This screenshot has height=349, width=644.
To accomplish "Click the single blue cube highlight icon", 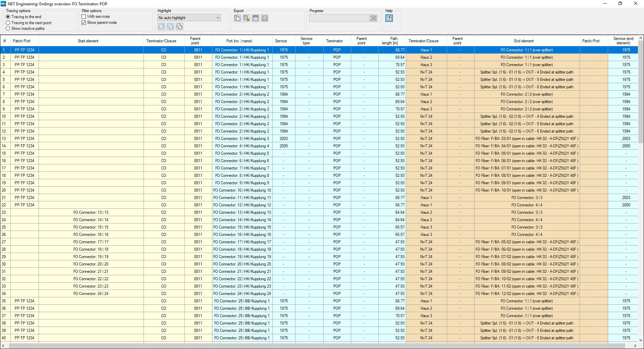I will pos(161,27).
